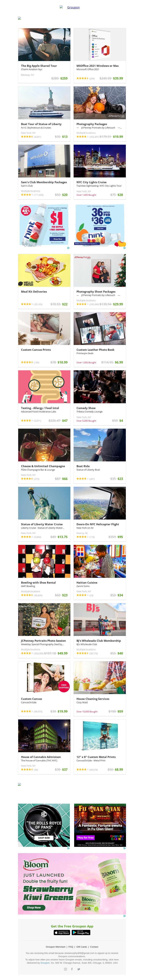Screen dimensions: 144x980
Task: Open the BJ's Wholesale Club Membership image
Action: coord(99,619)
